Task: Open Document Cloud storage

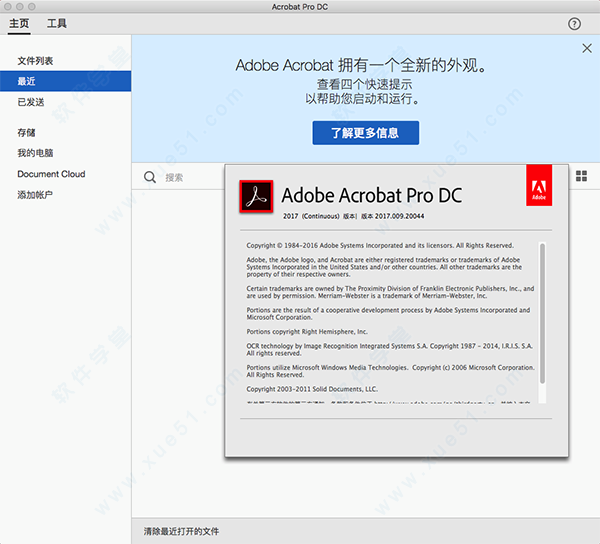Action: [x=51, y=174]
